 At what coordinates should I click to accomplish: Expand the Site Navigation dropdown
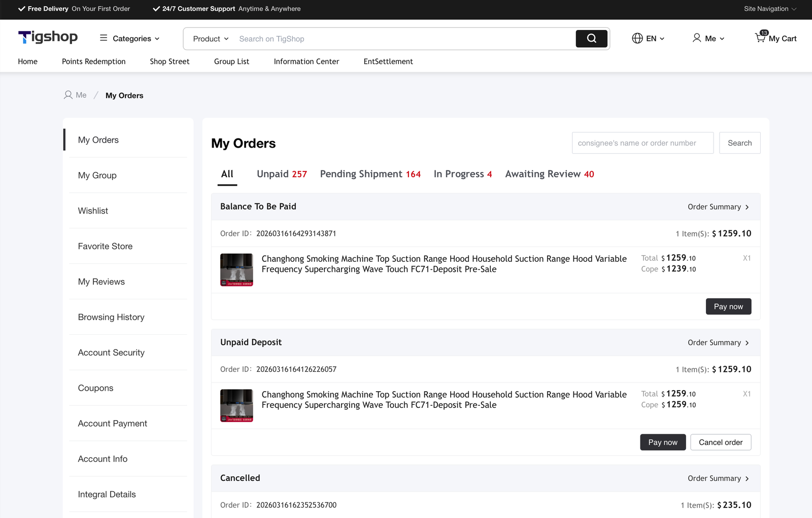click(770, 9)
